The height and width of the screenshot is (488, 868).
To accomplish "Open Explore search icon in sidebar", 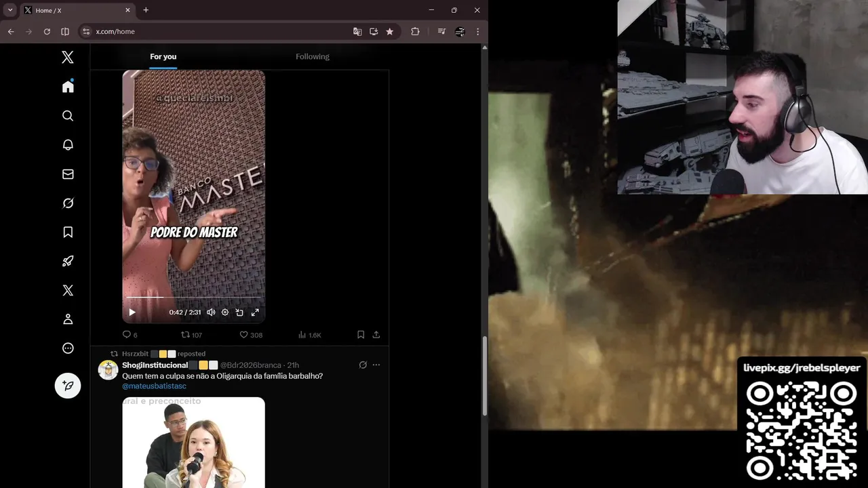I will 68,116.
